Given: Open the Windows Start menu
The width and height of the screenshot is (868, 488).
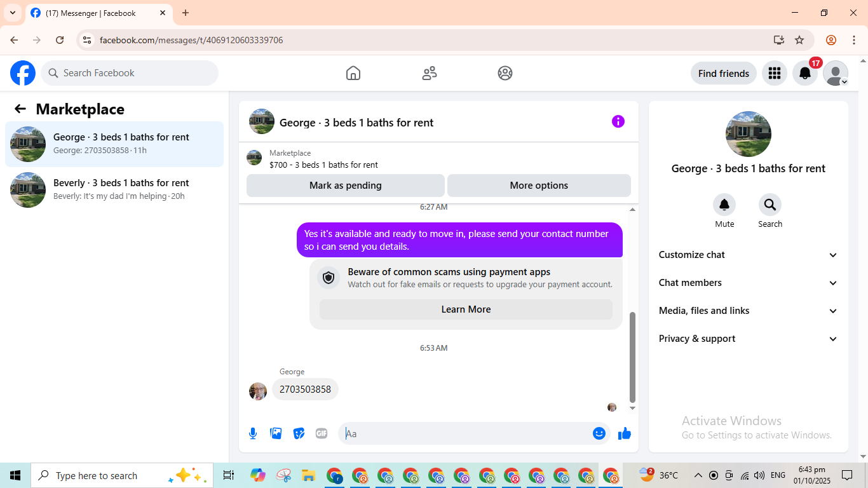Looking at the screenshot, I should [15, 475].
